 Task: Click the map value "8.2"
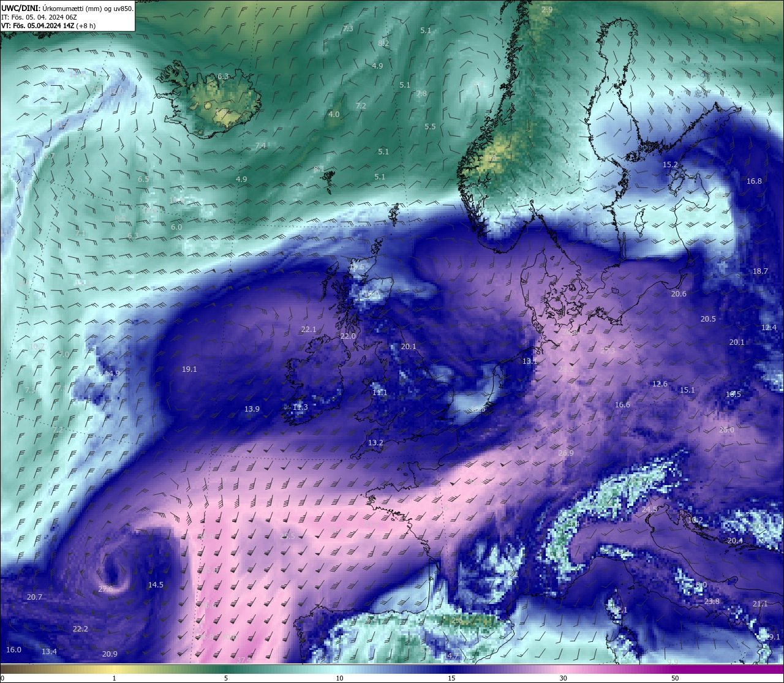click(383, 43)
